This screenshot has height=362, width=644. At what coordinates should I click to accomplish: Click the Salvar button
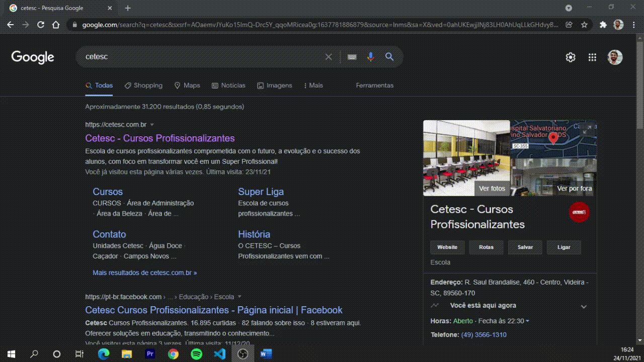525,247
